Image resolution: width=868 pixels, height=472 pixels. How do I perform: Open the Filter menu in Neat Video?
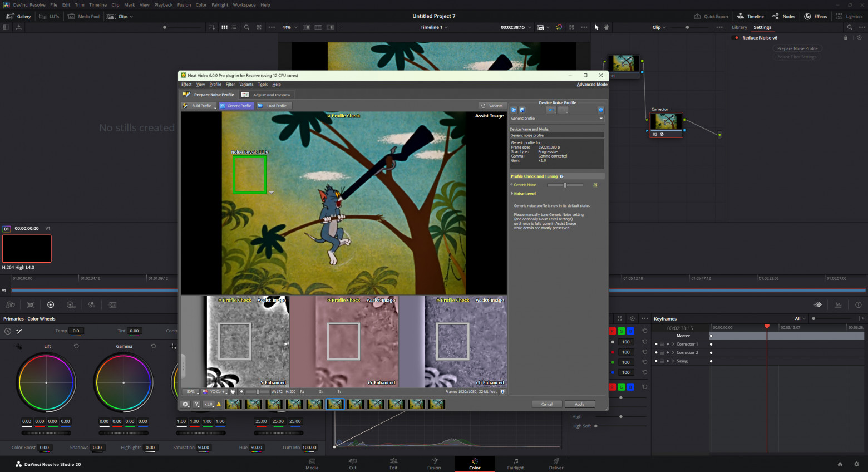pyautogui.click(x=230, y=85)
